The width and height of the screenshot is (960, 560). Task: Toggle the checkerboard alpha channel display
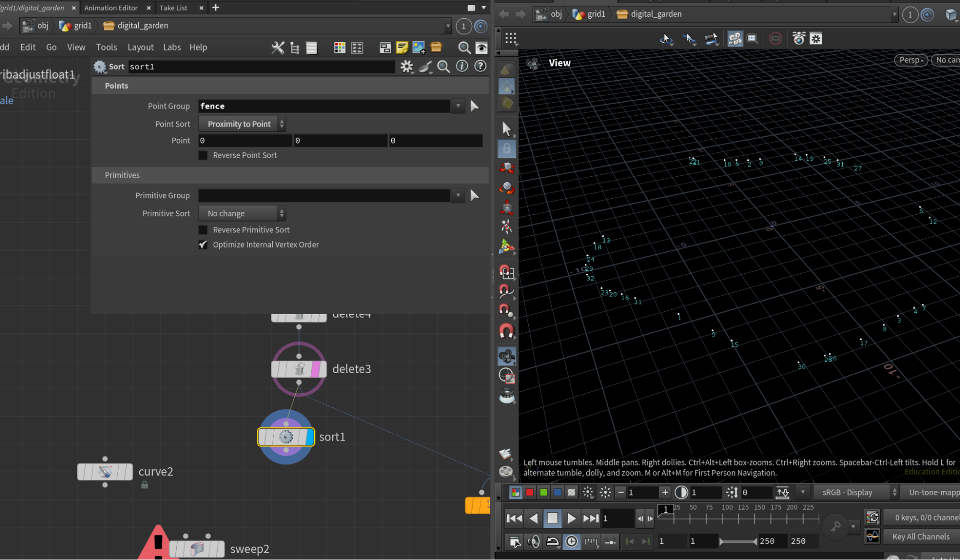[571, 492]
